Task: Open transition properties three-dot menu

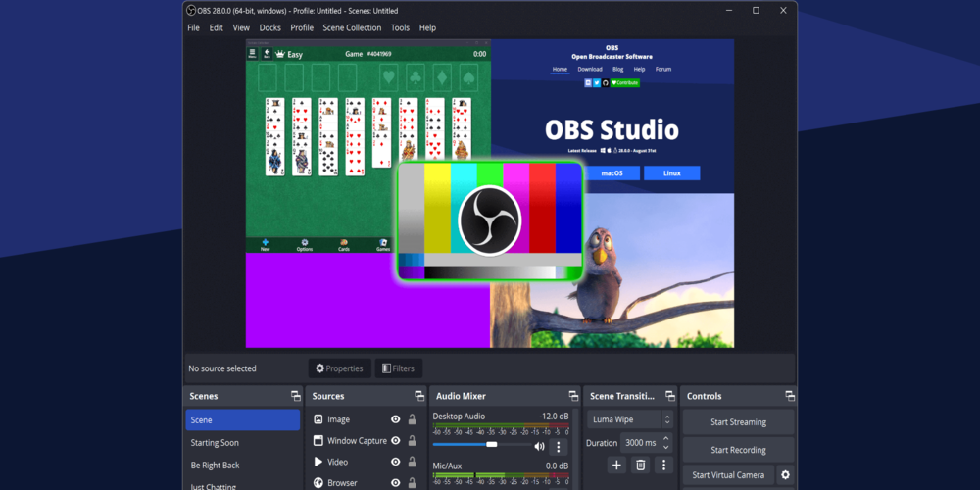Action: point(663,465)
